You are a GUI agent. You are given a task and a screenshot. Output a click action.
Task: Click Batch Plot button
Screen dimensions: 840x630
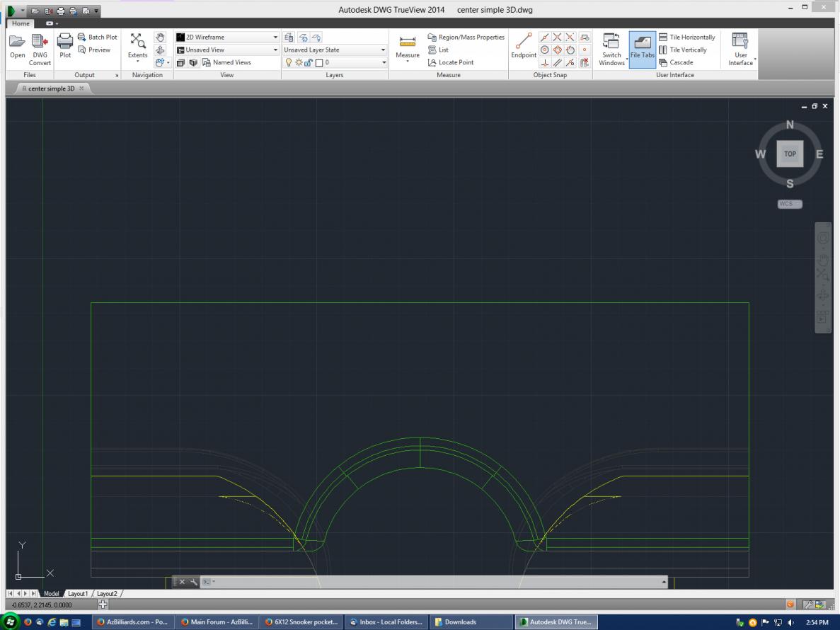click(97, 38)
